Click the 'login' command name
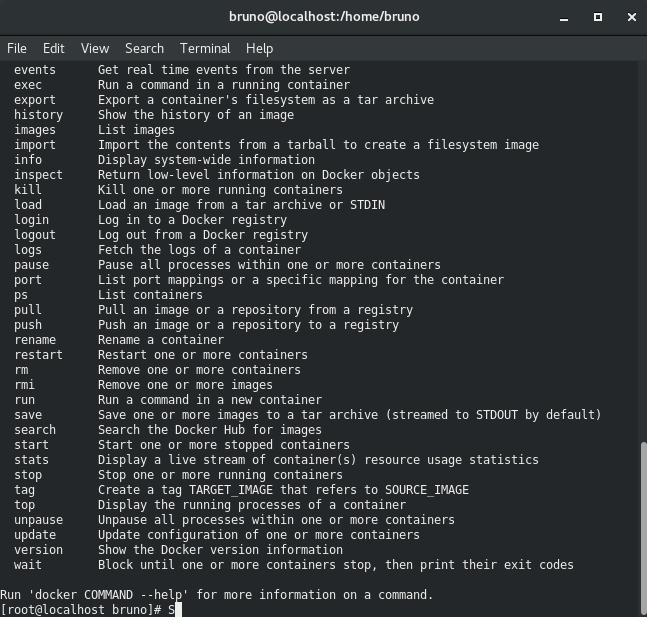 [x=31, y=220]
